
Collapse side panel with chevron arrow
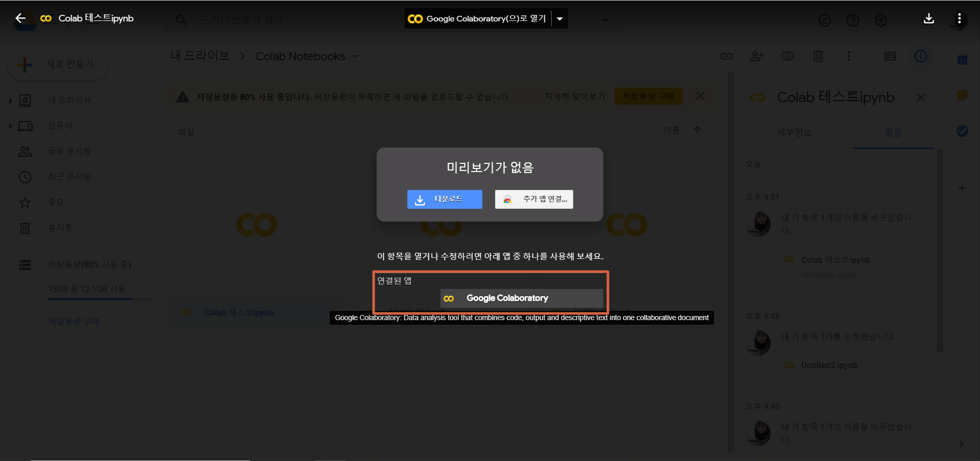click(962, 444)
